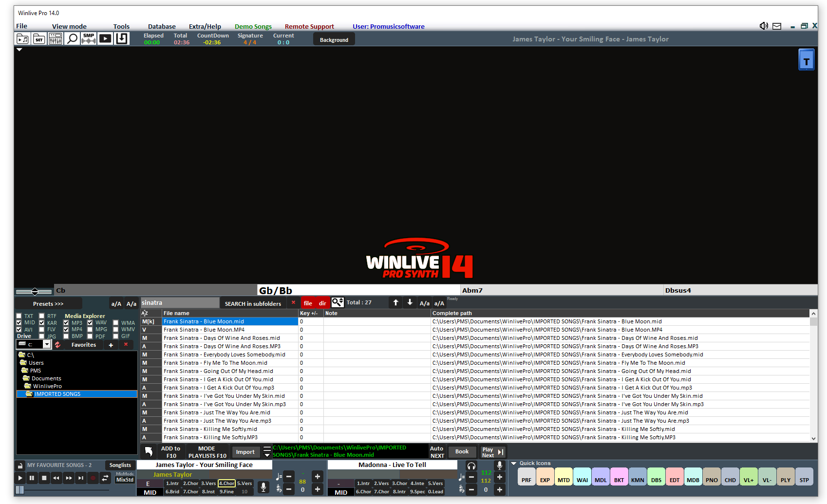The image size is (827, 504).
Task: Select the search magnifier toolbar icon
Action: click(x=72, y=38)
